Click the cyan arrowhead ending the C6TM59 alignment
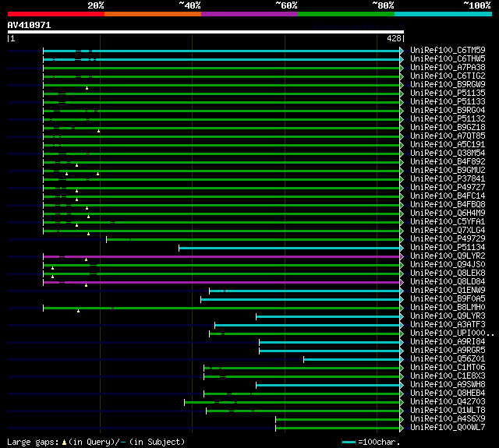Image resolution: width=499 pixels, height=448 pixels. pos(402,51)
